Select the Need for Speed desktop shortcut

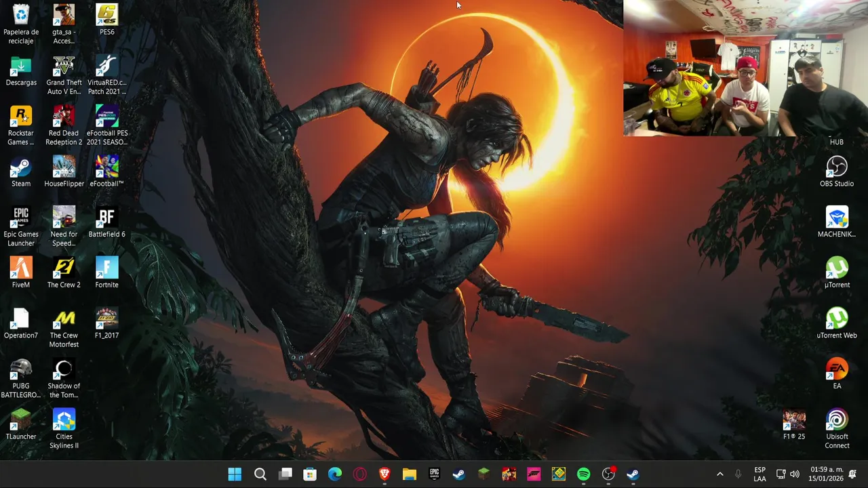[64, 226]
